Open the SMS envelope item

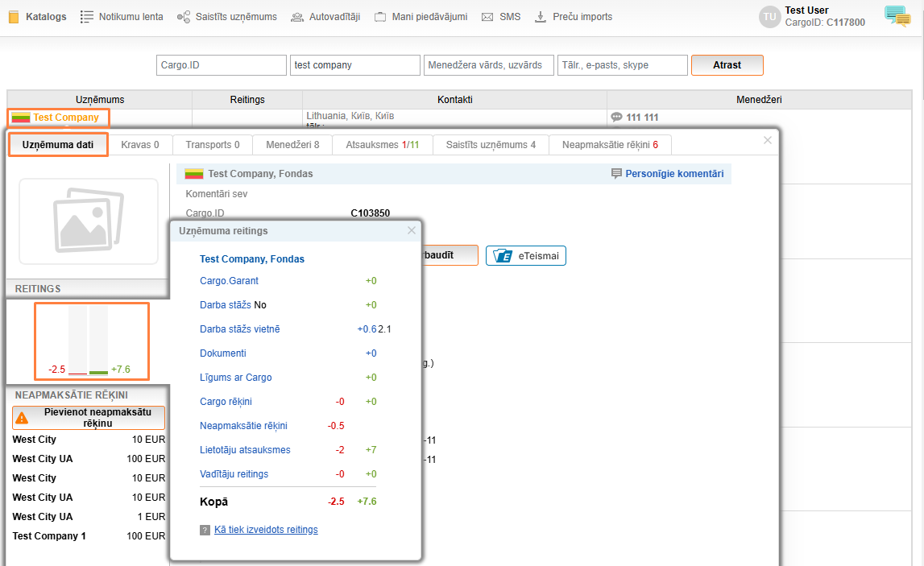pos(500,17)
